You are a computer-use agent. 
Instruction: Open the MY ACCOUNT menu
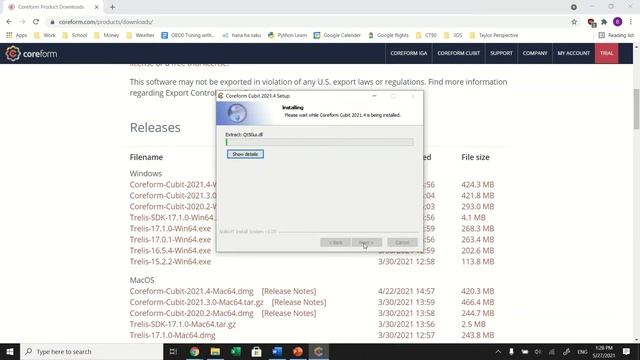573,53
